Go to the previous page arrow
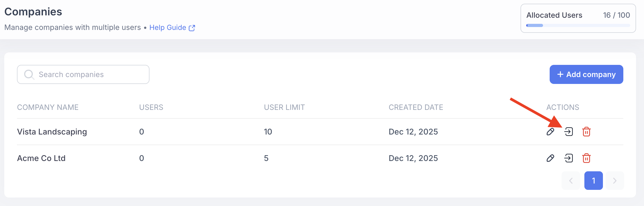 [571, 181]
